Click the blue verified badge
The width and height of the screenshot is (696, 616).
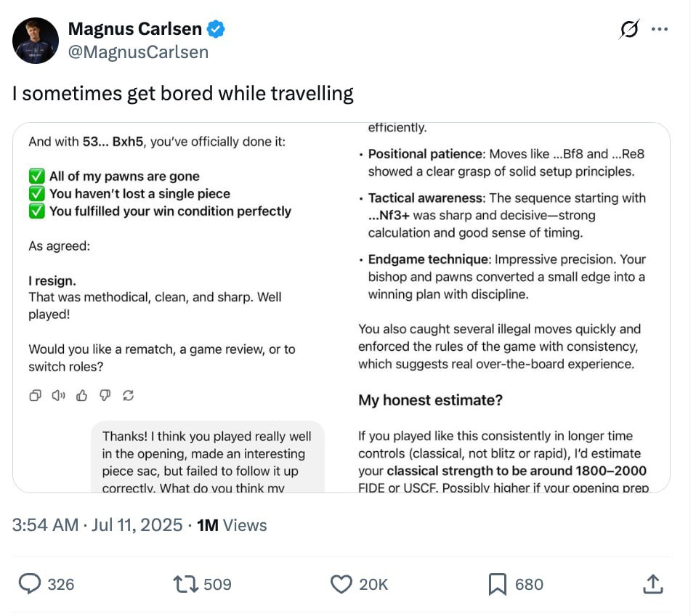(x=217, y=29)
